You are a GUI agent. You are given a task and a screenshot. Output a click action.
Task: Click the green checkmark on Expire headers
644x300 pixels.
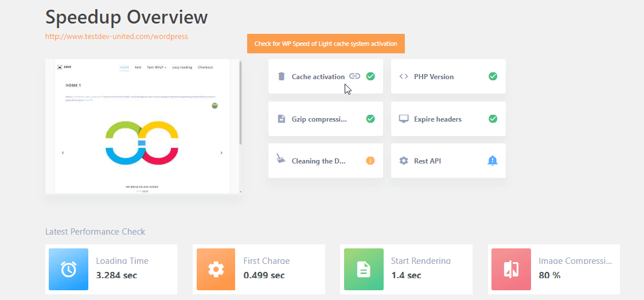(493, 119)
